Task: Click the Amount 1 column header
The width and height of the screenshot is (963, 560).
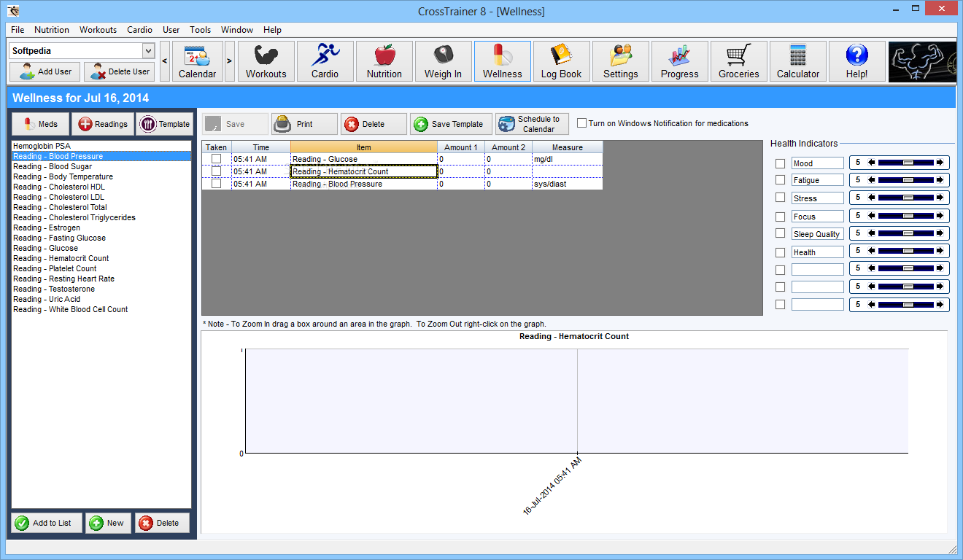Action: [461, 147]
